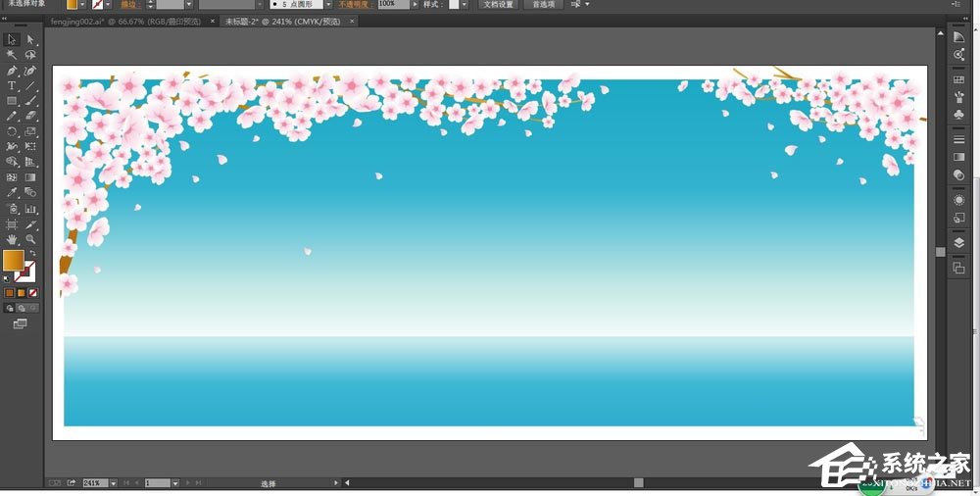Switch to the fengjing002.ai document tab
Image resolution: width=980 pixels, height=496 pixels.
(129, 21)
